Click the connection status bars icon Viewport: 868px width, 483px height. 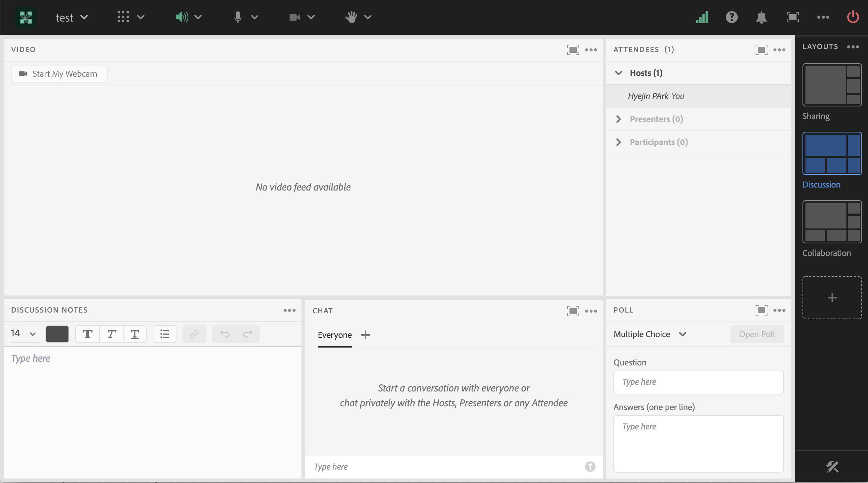(702, 17)
